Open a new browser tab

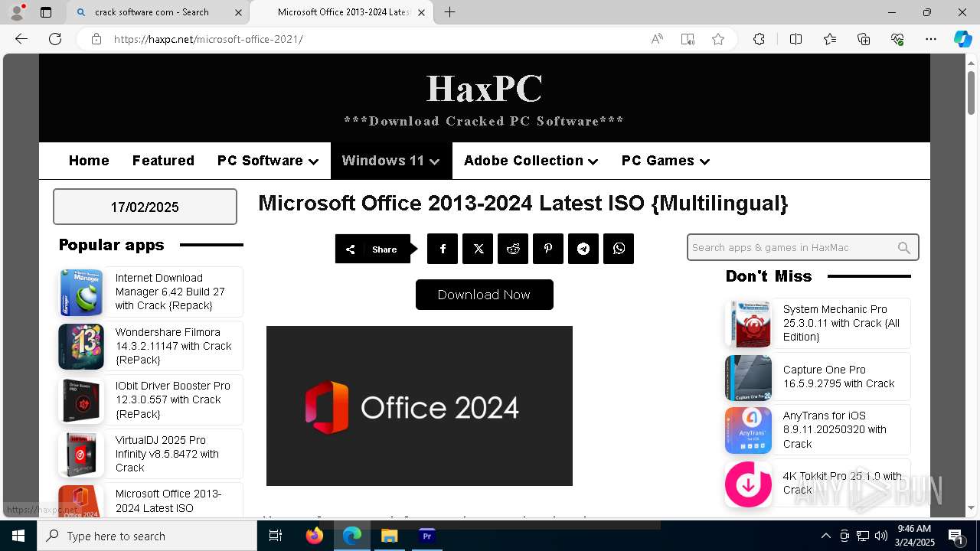(450, 12)
